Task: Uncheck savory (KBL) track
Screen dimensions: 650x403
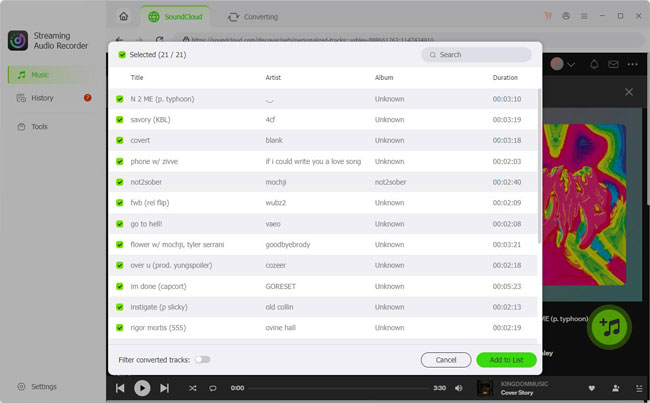Action: pos(120,120)
